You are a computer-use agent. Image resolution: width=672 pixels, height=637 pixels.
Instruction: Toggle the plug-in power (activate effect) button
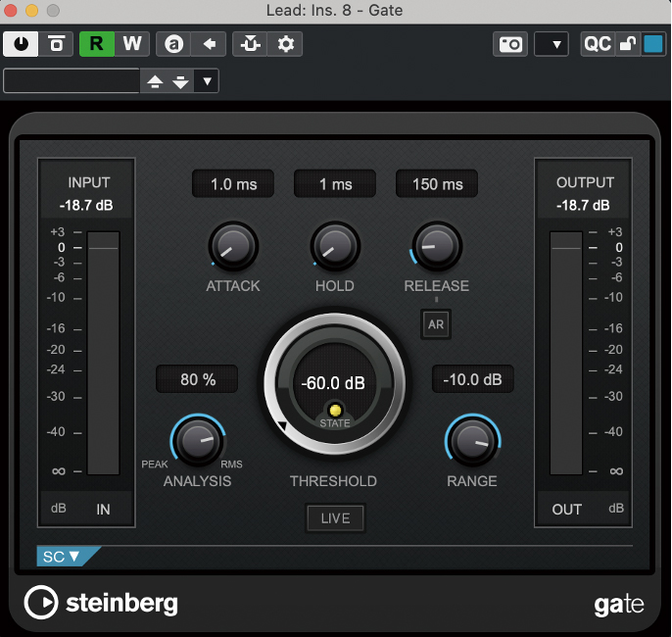(x=21, y=44)
